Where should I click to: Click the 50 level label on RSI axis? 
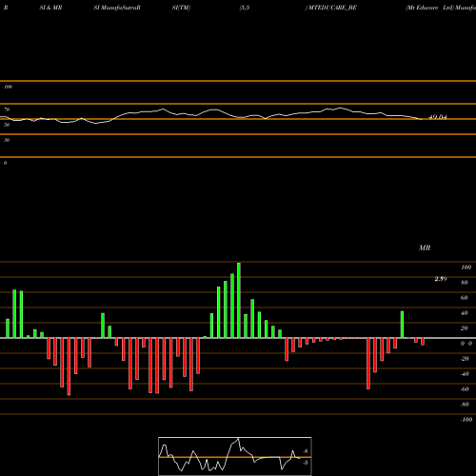[7, 125]
